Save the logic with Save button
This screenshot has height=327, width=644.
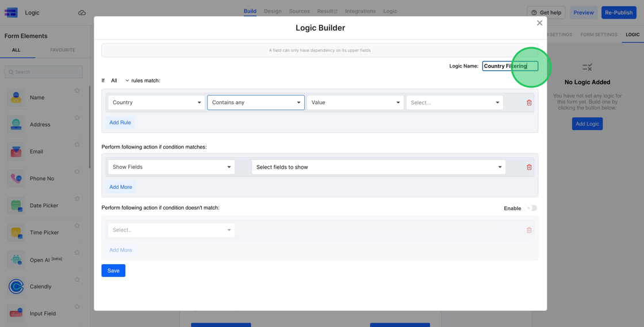(113, 271)
